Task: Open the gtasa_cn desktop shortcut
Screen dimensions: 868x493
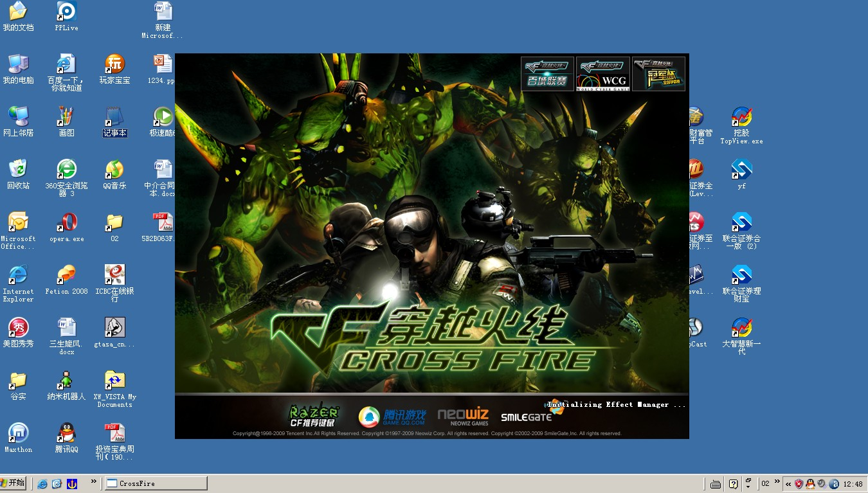Action: click(x=114, y=333)
